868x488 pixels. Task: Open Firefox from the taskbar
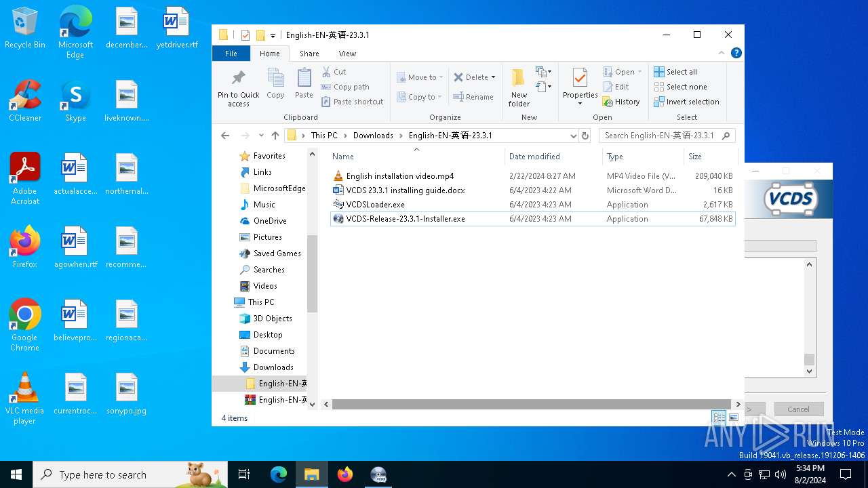click(345, 474)
